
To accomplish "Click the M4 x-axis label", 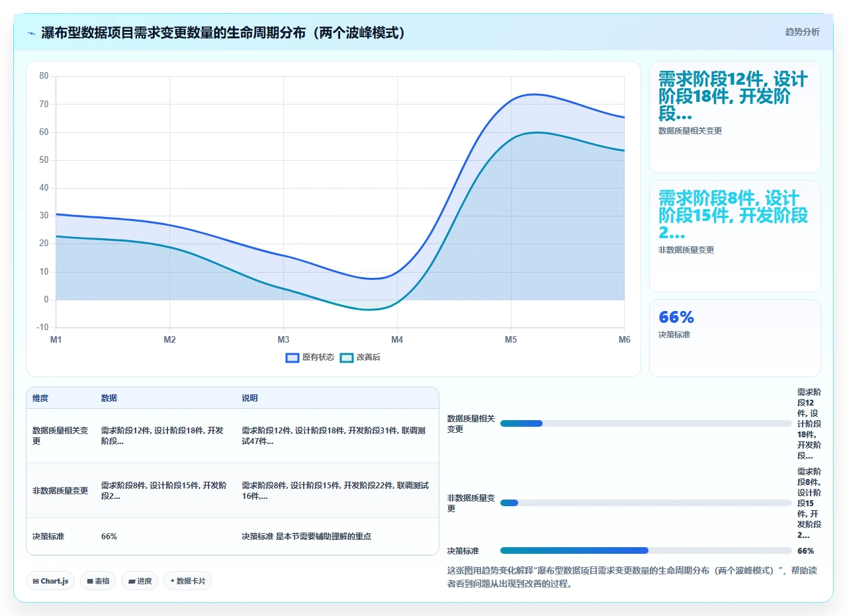I will point(397,340).
